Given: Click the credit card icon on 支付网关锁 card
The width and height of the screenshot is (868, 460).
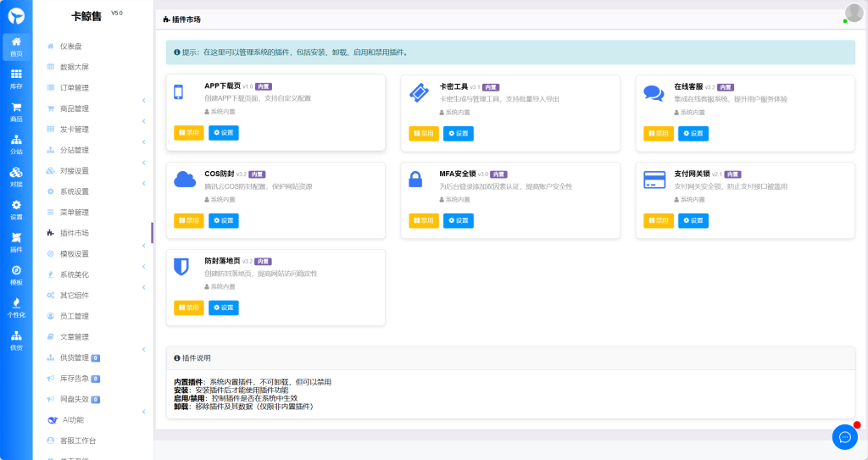Looking at the screenshot, I should point(654,180).
